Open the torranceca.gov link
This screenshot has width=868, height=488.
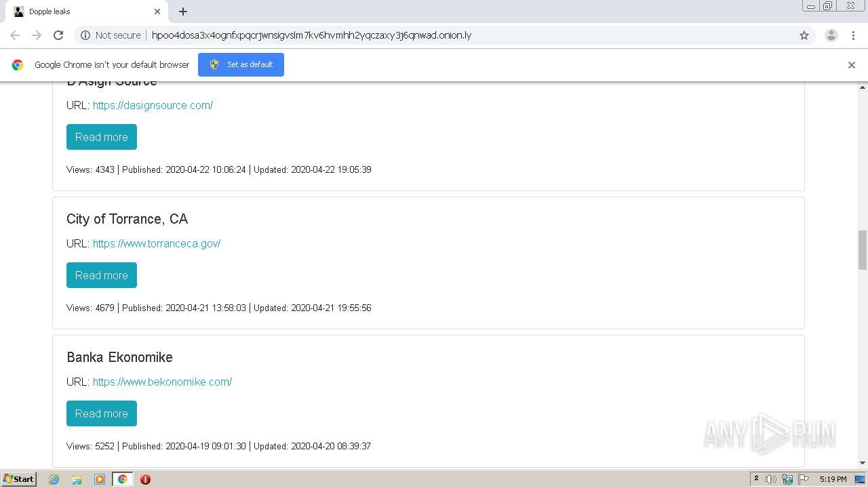pos(157,243)
